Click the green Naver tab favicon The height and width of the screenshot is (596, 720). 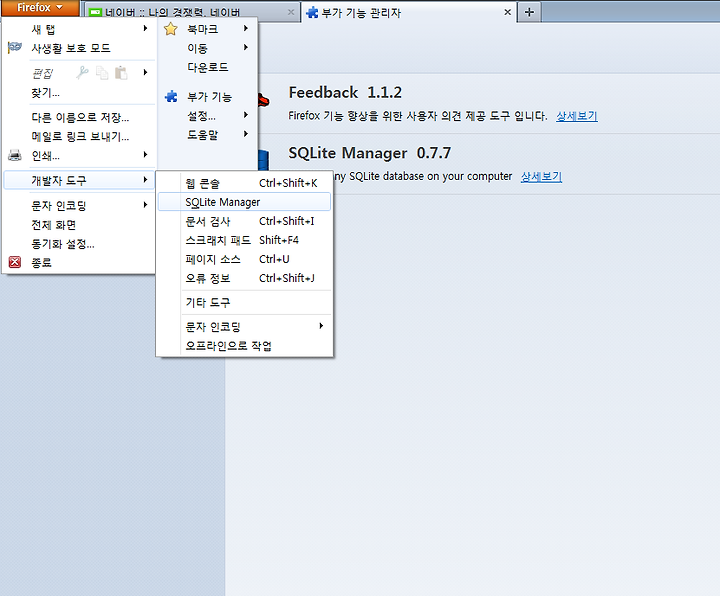95,13
